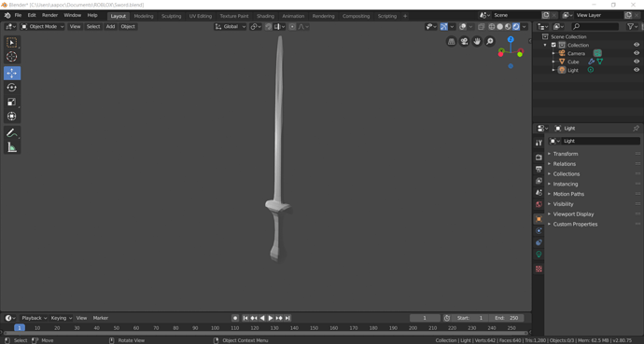Toggle proportional editing in header

pos(292,27)
